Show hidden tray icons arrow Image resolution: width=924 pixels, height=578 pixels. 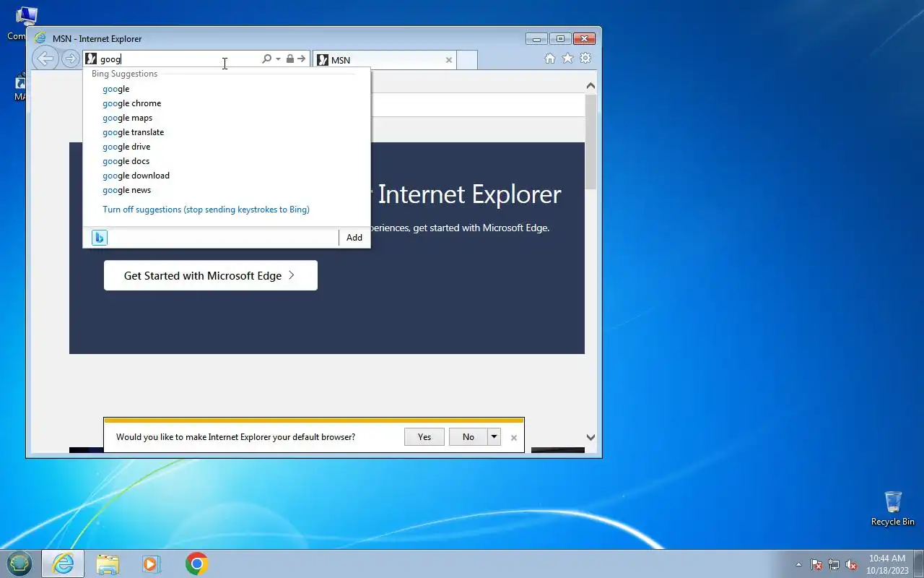(798, 564)
